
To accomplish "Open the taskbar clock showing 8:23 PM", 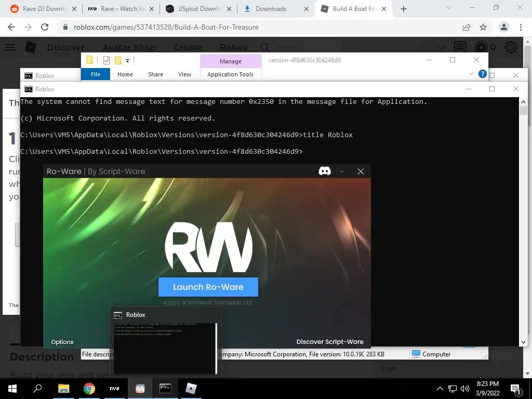I will click(x=487, y=389).
